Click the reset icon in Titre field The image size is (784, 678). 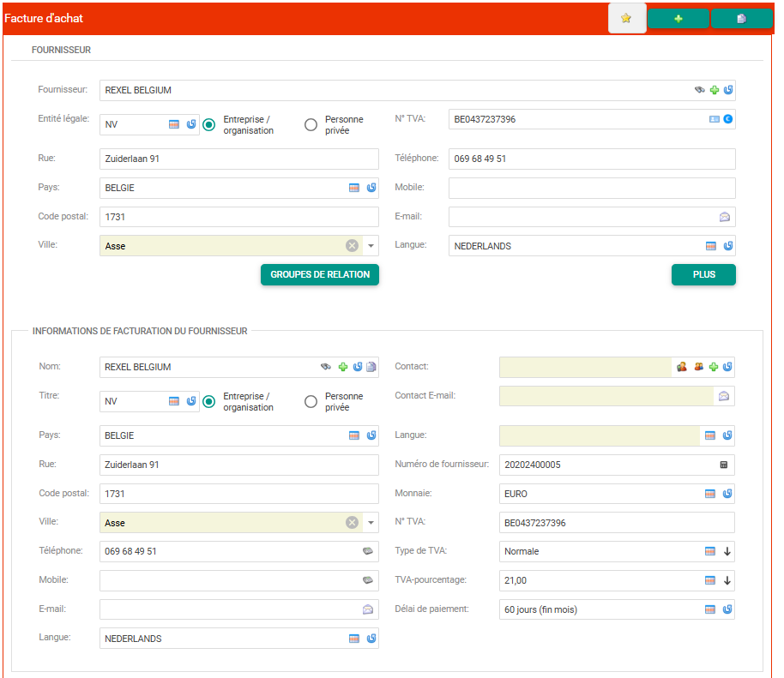191,401
